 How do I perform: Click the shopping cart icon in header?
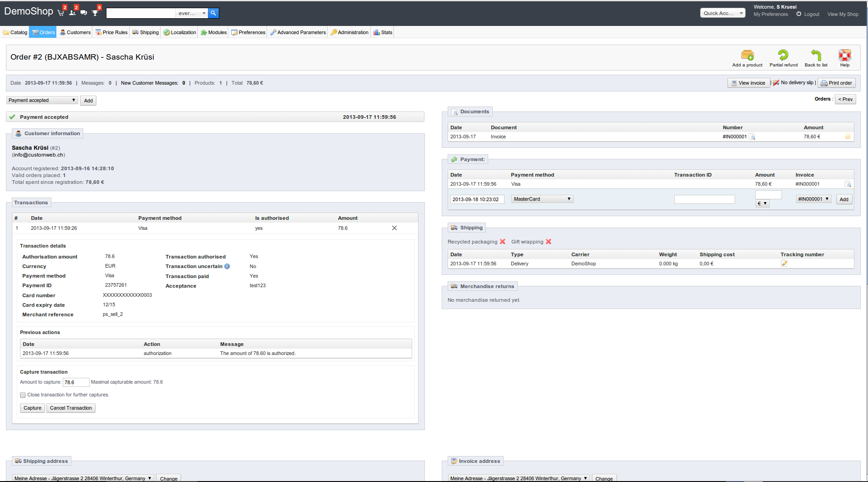(61, 13)
